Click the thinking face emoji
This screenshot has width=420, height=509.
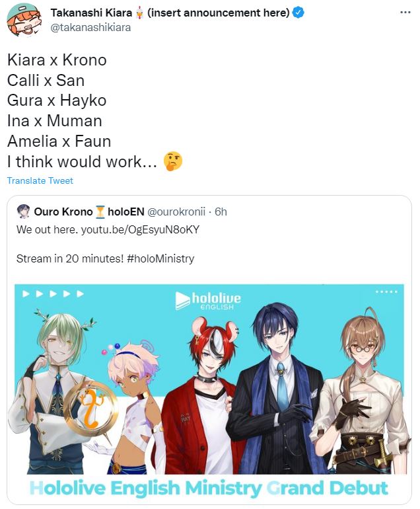click(x=173, y=161)
